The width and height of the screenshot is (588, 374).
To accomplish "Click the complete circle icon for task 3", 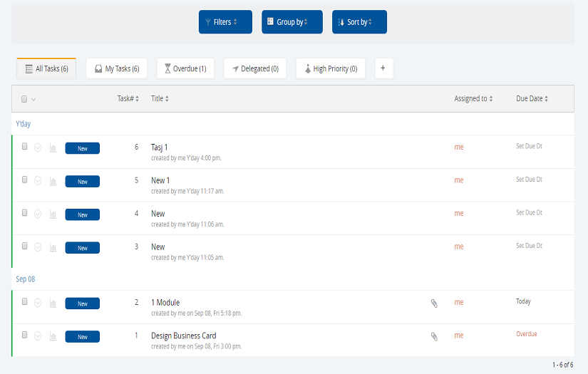I will (38, 247).
